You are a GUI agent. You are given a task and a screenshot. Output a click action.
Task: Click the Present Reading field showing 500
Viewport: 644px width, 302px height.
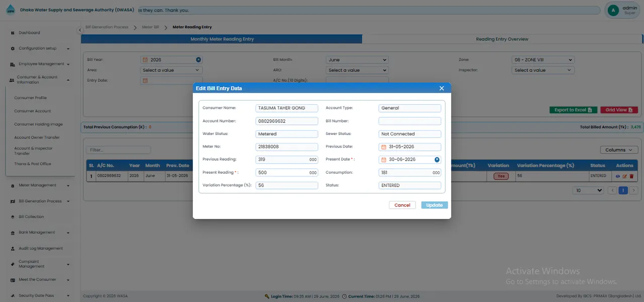[x=287, y=173]
